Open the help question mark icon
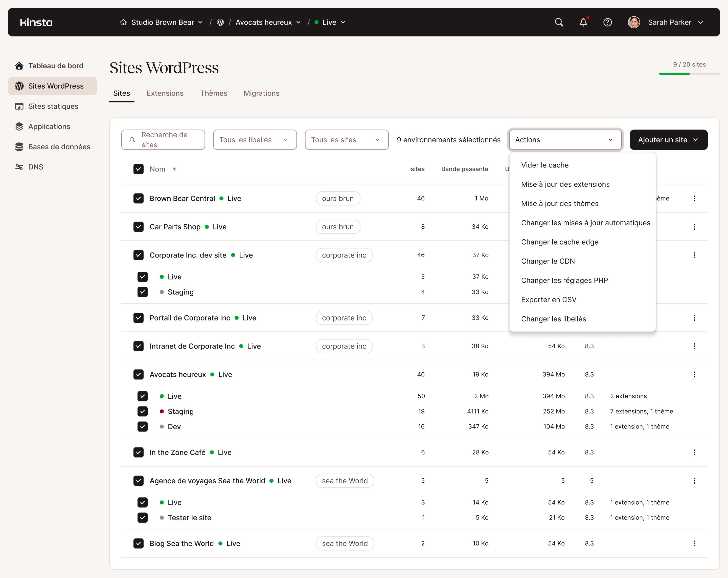The width and height of the screenshot is (728, 578). (x=607, y=22)
